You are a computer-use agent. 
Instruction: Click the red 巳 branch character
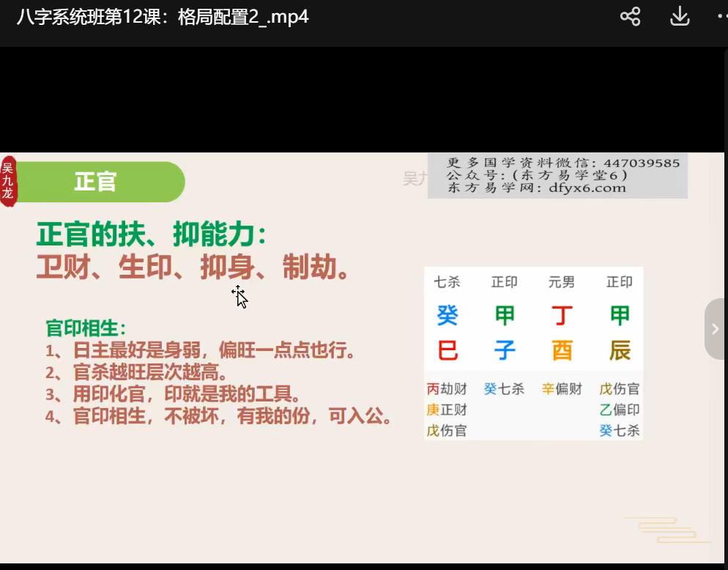tap(447, 351)
